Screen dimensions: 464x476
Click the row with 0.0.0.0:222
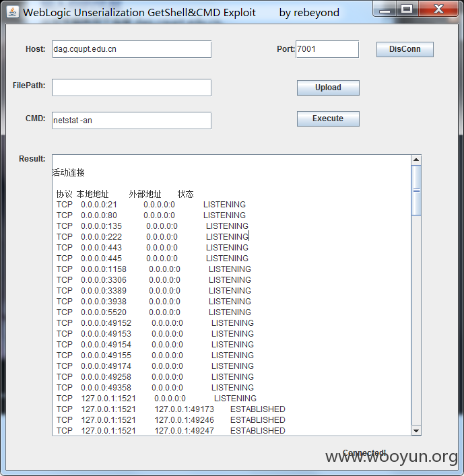[152, 237]
